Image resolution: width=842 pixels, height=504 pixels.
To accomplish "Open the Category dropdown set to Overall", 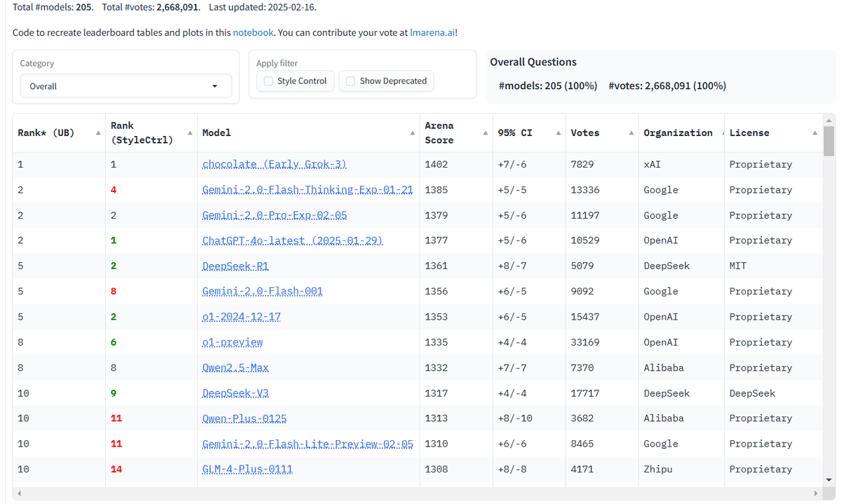I will pos(125,85).
